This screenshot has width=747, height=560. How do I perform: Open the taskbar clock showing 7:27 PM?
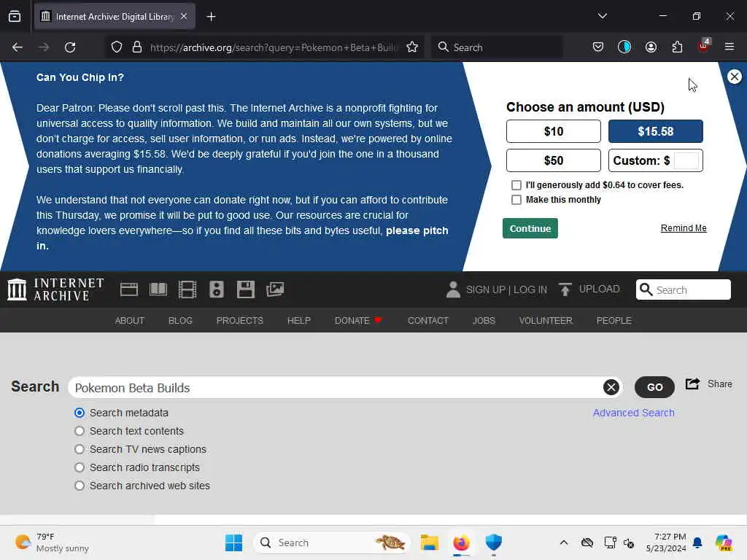coord(666,542)
